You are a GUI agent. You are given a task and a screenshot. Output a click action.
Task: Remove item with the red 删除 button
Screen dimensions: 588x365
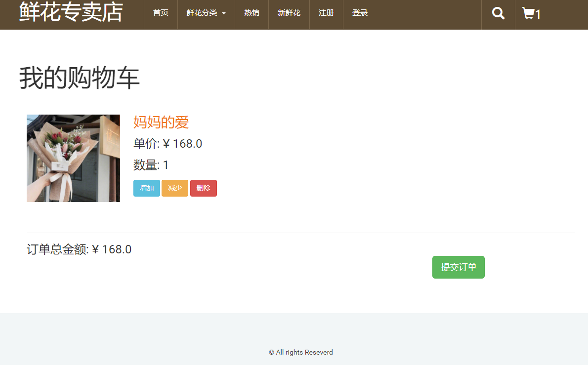coord(204,188)
